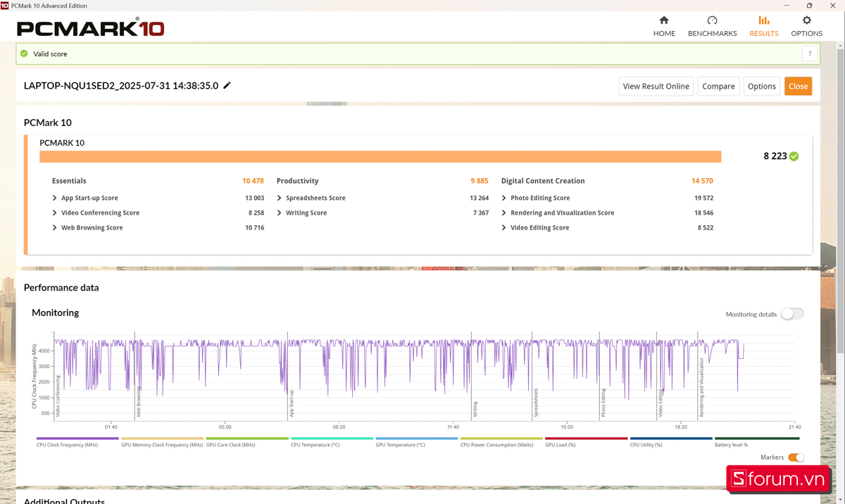This screenshot has height=504, width=845.
Task: Click green check beside 8 223 score
Action: 794,156
